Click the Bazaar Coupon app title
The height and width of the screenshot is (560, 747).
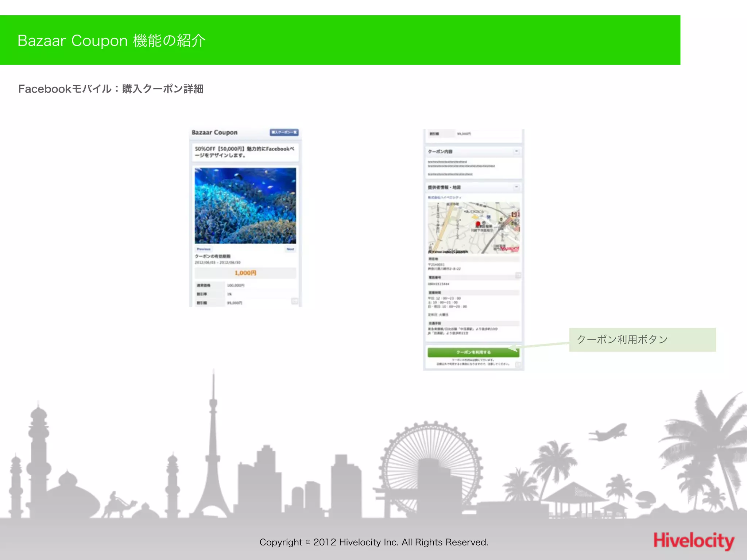214,132
